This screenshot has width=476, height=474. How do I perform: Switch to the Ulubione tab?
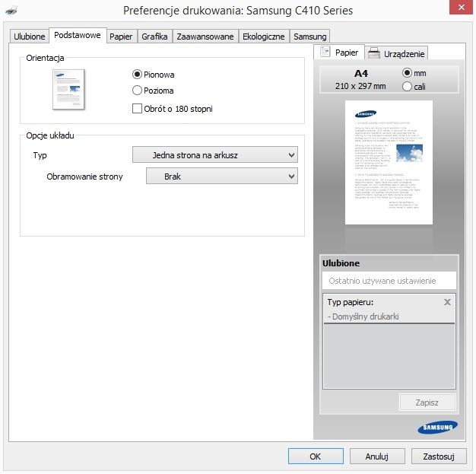[x=29, y=37]
